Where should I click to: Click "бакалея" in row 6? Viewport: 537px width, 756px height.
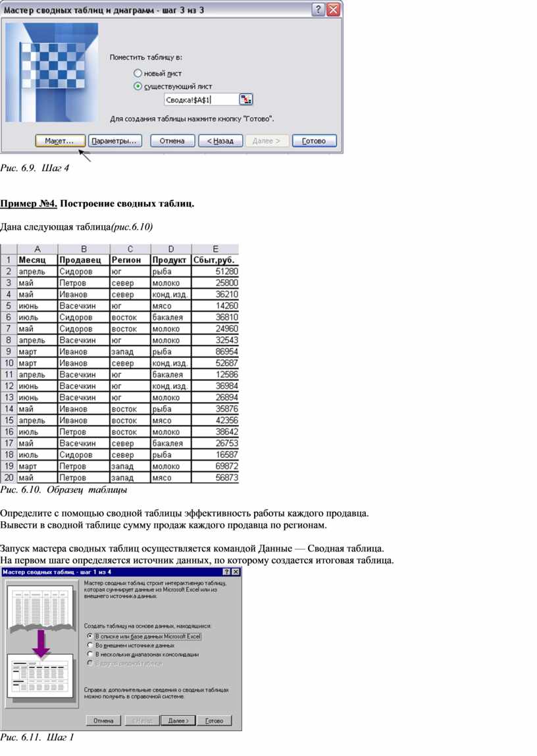(171, 317)
